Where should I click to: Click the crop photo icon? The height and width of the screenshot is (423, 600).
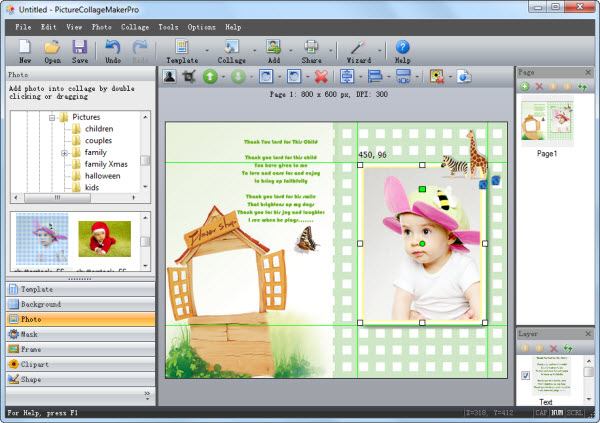pos(188,76)
